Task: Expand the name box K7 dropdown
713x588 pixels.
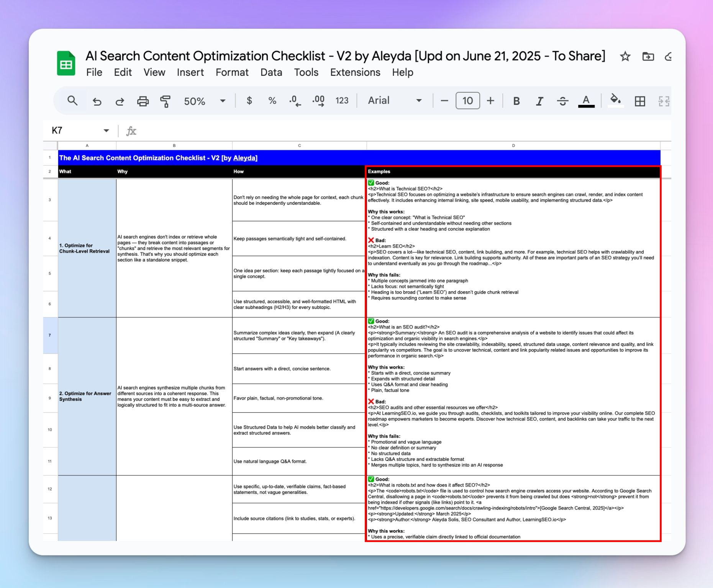Action: click(x=106, y=131)
